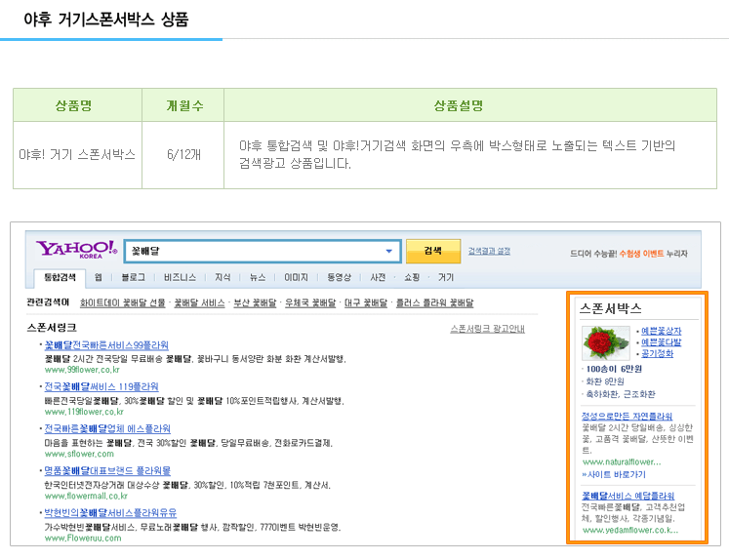The image size is (729, 560).
Task: Click the 상품명 column header
Action: click(77, 105)
